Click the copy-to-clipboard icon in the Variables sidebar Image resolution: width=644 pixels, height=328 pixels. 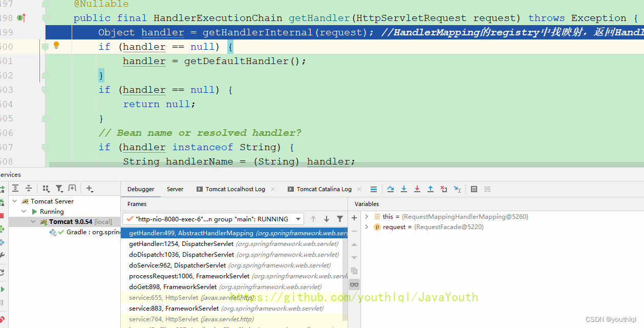pyautogui.click(x=354, y=271)
